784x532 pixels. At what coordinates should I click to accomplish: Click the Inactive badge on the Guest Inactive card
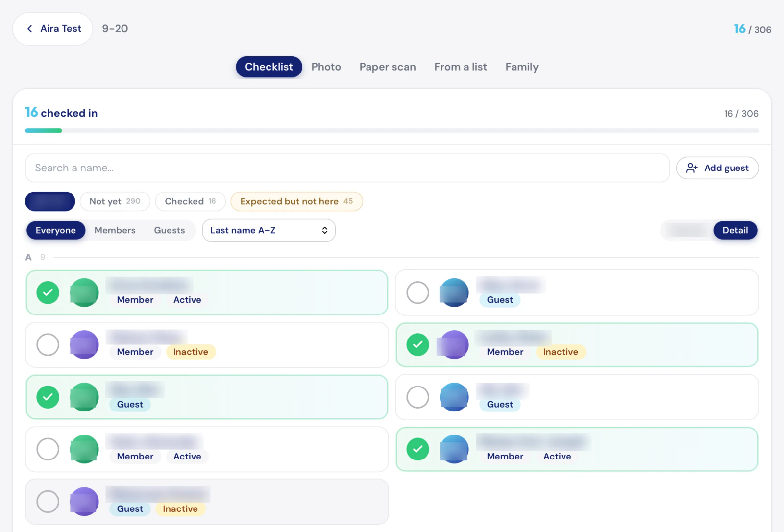180,509
